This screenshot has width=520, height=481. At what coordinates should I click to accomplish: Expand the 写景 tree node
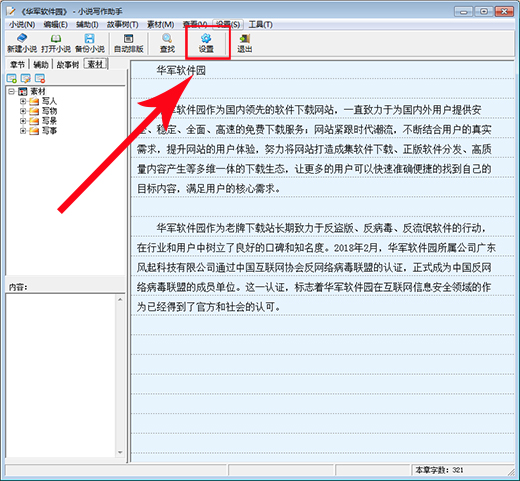[x=23, y=121]
